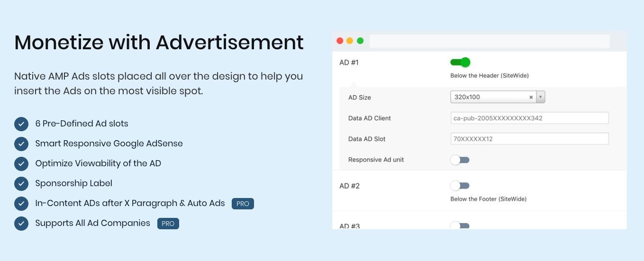Click checkmark icon beside Smart Responsive Google AdSense
The width and height of the screenshot is (644, 261).
(x=21, y=144)
